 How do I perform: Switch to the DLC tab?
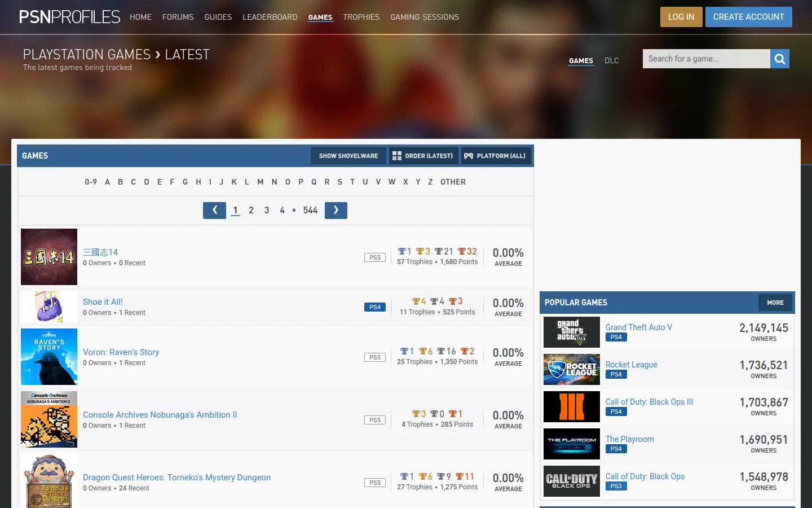click(x=612, y=60)
